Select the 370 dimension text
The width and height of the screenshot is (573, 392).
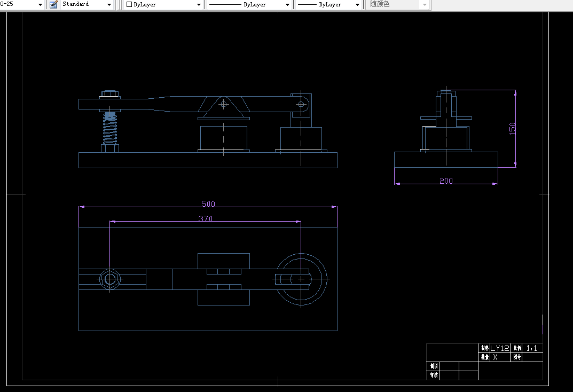(206, 218)
